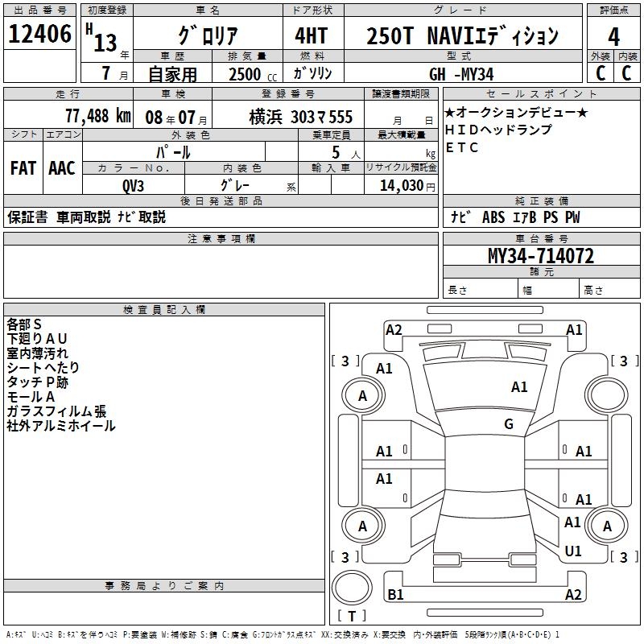Viewport: 644px width, 644px height.
Task: Select grade text 250T NAVIエディション
Action: coord(462,35)
